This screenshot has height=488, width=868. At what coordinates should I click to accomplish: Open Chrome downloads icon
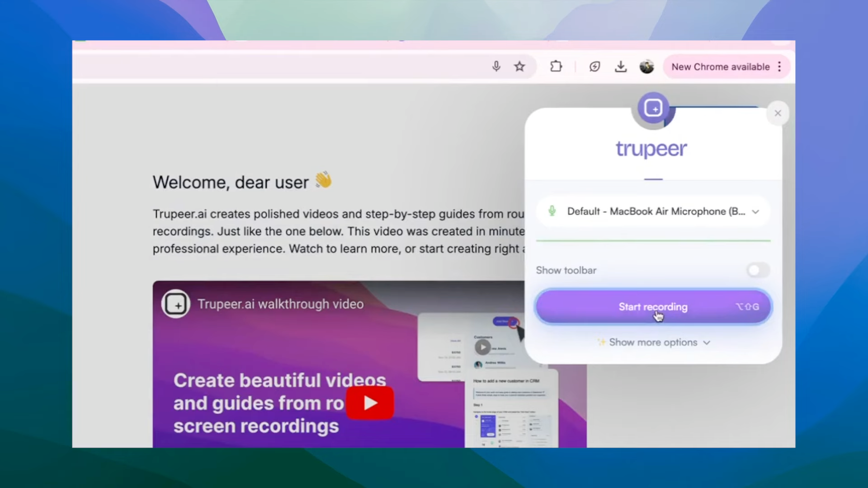[x=621, y=67]
